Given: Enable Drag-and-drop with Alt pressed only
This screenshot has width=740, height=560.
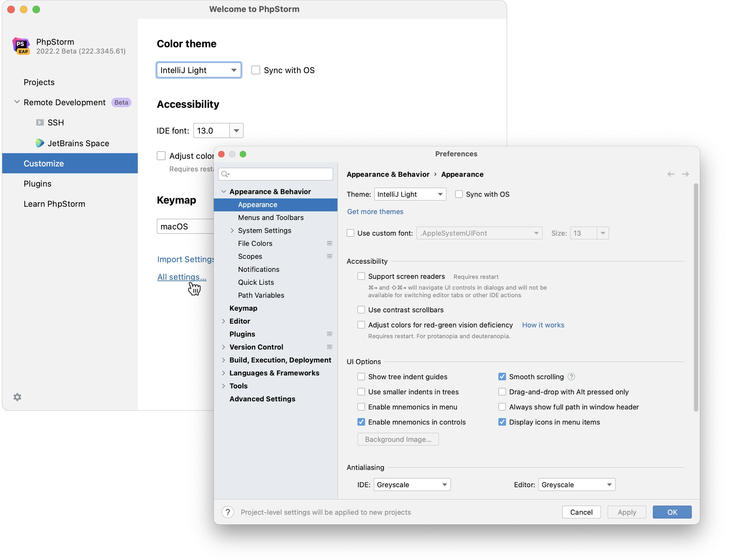Looking at the screenshot, I should (x=502, y=392).
